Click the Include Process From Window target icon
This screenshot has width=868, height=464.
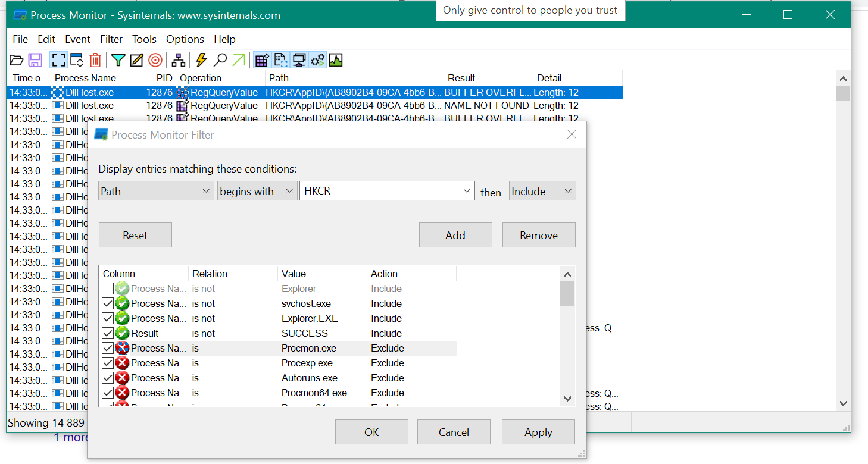[155, 60]
